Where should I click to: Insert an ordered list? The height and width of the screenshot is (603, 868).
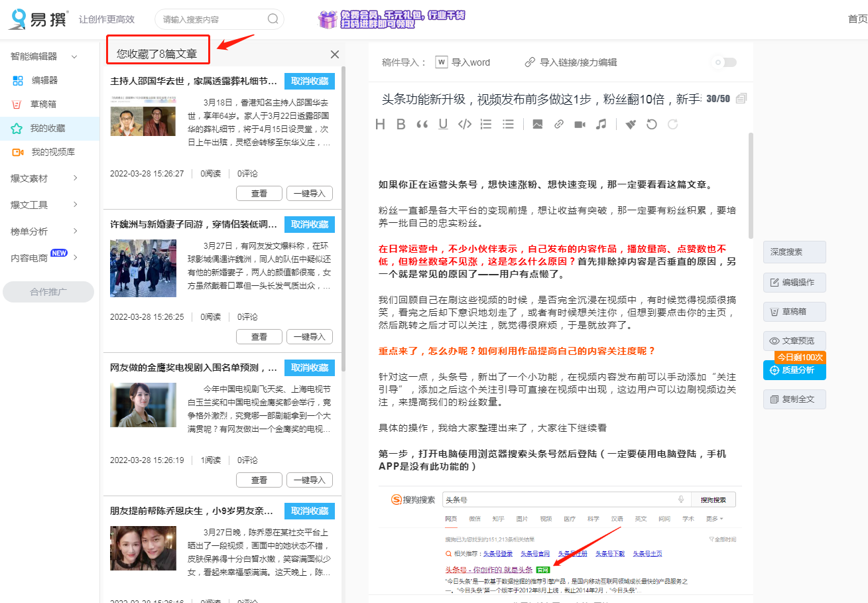pyautogui.click(x=486, y=124)
